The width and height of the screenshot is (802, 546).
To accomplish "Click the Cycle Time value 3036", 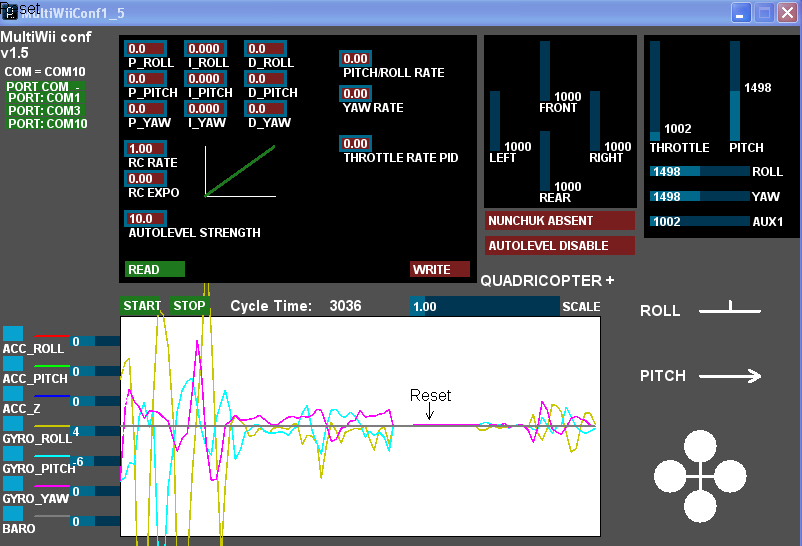I will coord(345,306).
